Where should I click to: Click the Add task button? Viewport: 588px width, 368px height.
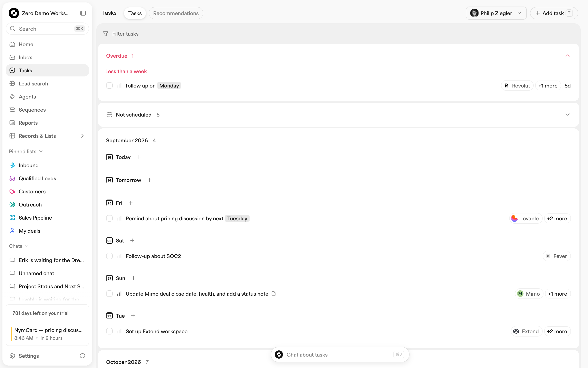554,13
